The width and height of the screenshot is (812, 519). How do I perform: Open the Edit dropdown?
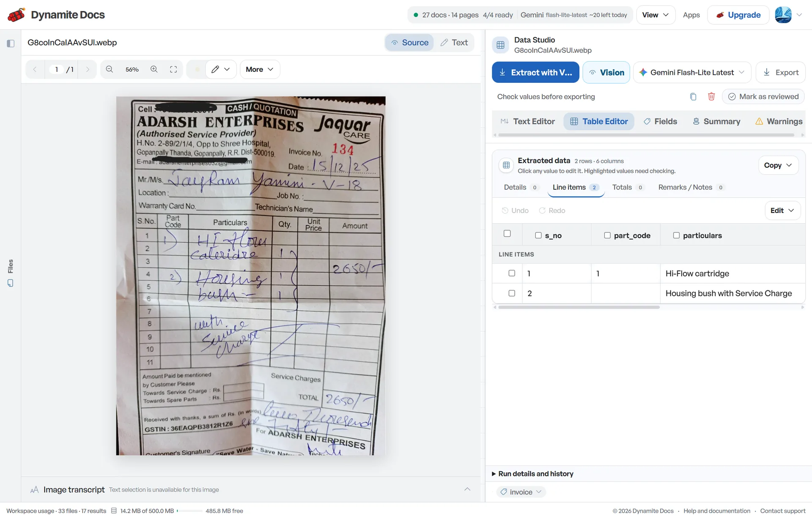coord(782,210)
